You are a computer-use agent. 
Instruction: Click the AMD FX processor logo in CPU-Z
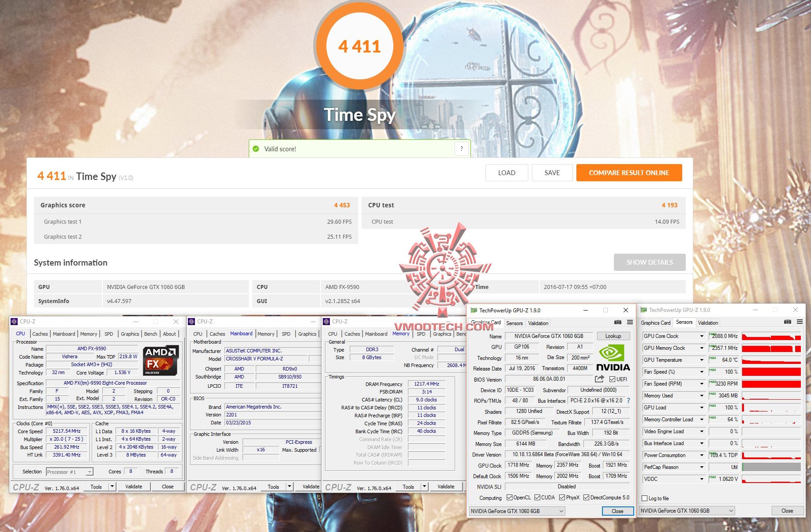click(x=161, y=360)
